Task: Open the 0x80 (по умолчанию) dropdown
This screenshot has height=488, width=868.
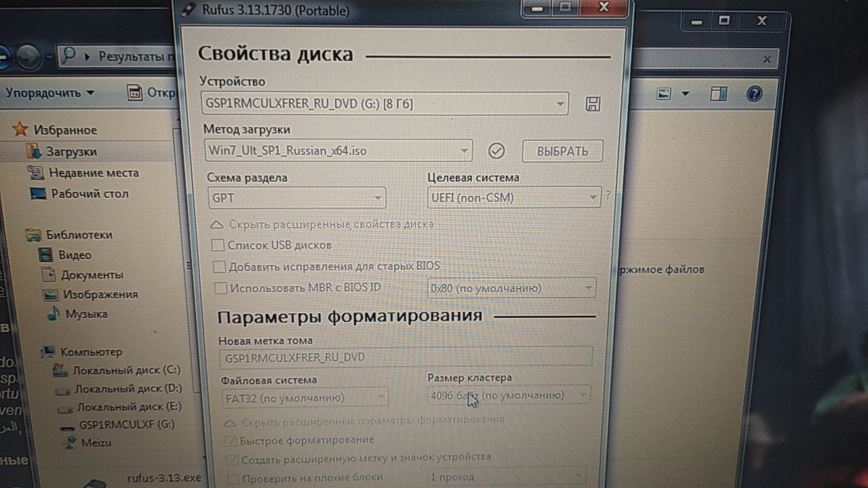Action: tap(512, 288)
